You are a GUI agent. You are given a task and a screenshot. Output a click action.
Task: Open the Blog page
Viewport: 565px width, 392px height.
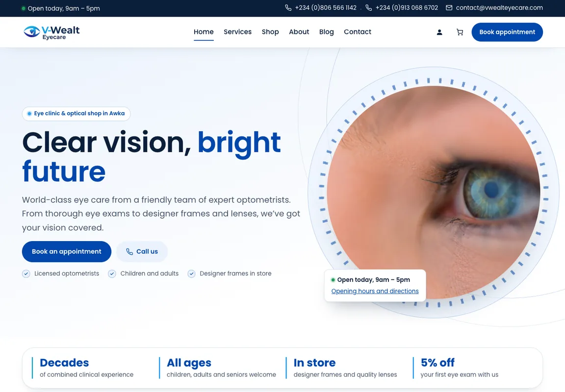[327, 32]
